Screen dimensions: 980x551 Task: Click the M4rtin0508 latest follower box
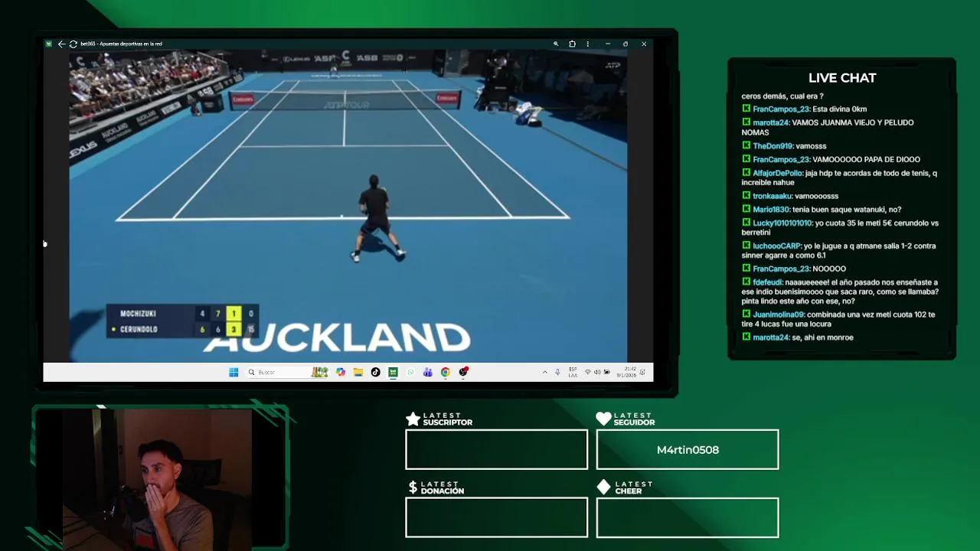[x=688, y=450]
